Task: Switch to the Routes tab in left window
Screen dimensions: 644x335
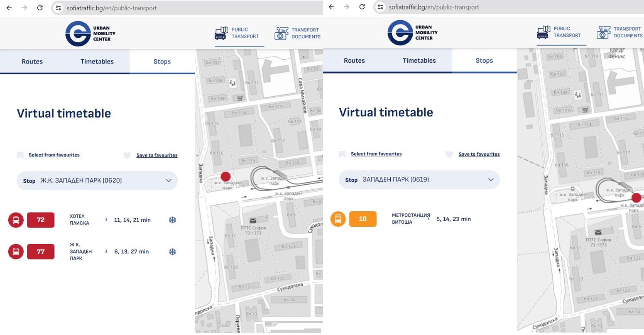Action: click(32, 61)
